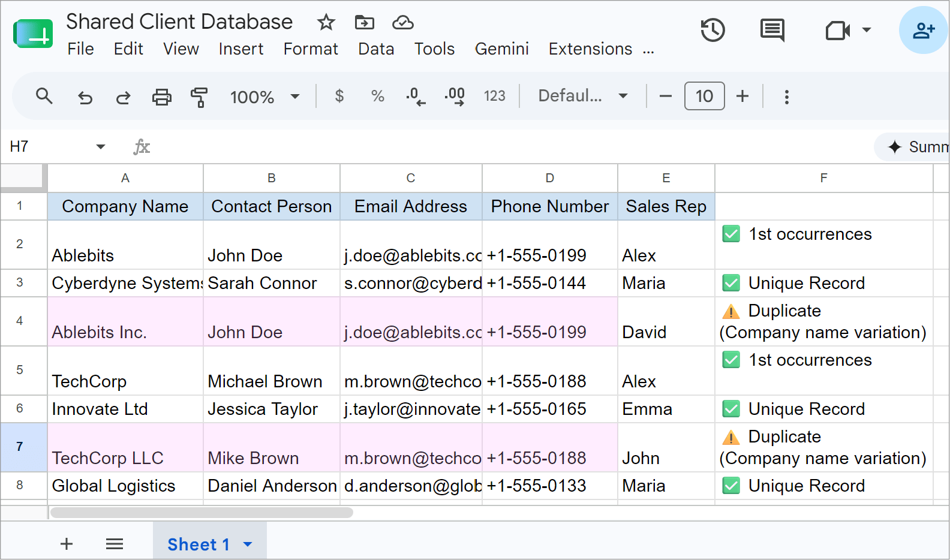This screenshot has width=950, height=560.
Task: Open more number formats 123
Action: point(495,96)
